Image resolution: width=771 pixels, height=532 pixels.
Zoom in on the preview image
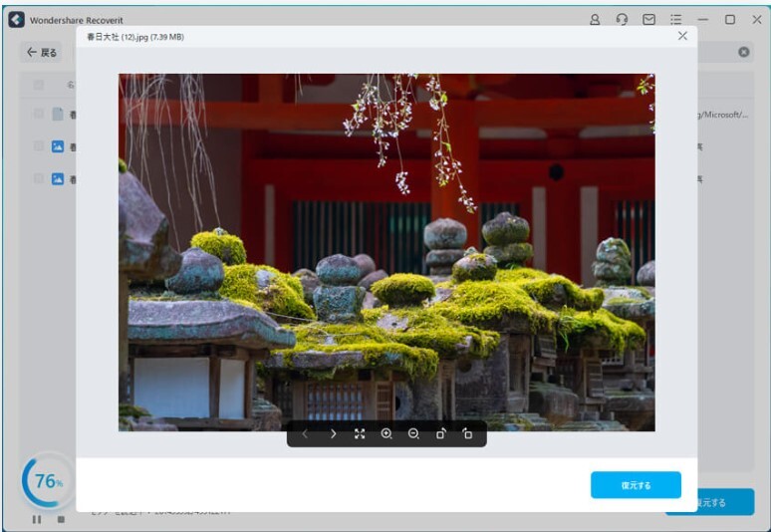coord(386,434)
